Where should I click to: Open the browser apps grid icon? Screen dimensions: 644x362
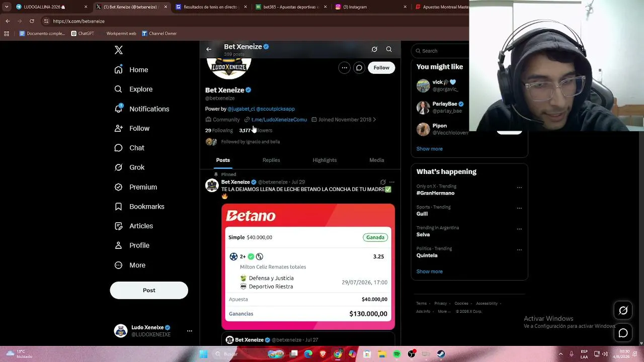tap(7, 34)
